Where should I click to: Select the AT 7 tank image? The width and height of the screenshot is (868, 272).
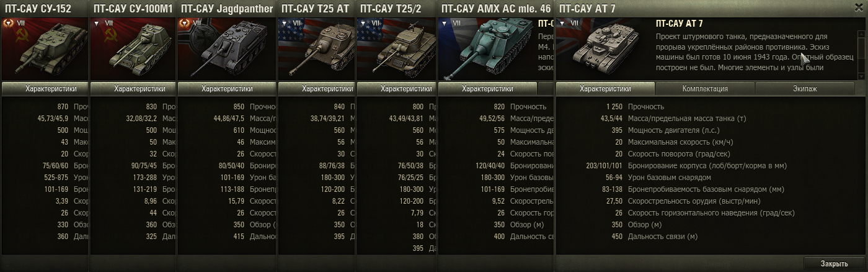coord(604,48)
